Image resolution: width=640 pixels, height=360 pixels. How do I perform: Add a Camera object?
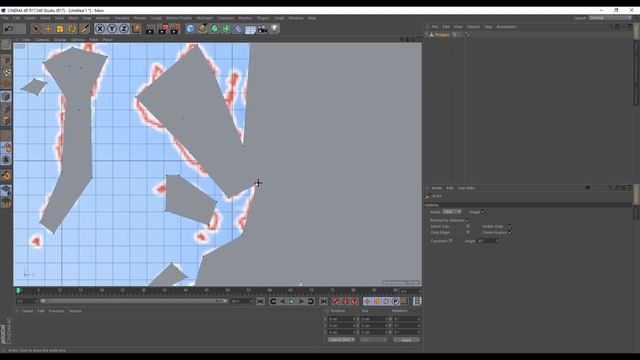[262, 29]
